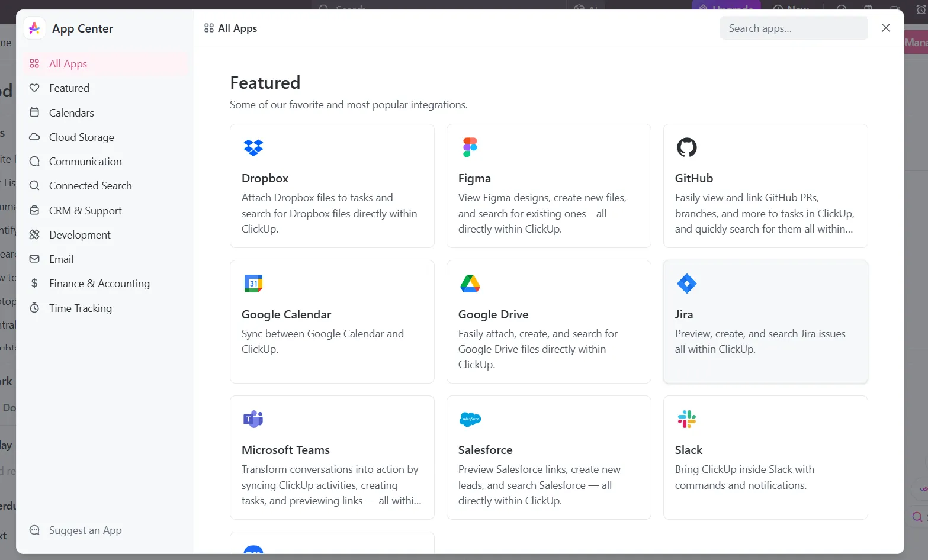The image size is (928, 560).
Task: Open the Calendars category
Action: tap(105, 112)
